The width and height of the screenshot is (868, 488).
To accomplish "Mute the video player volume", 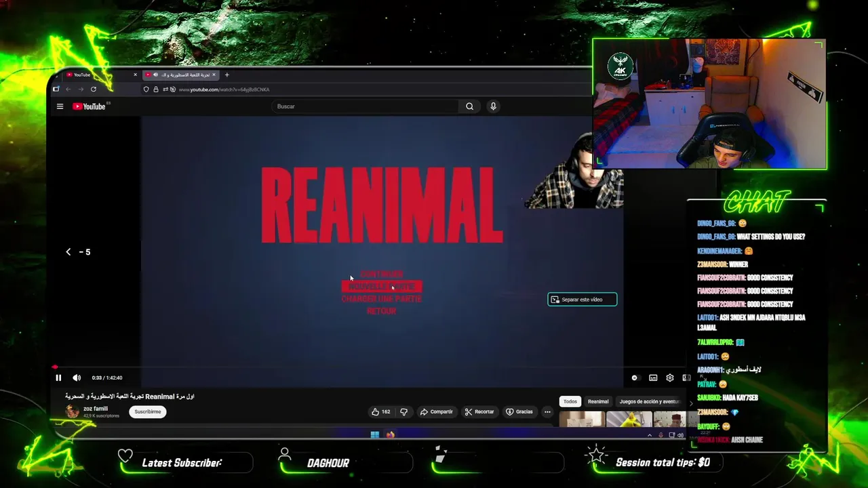I will point(77,378).
